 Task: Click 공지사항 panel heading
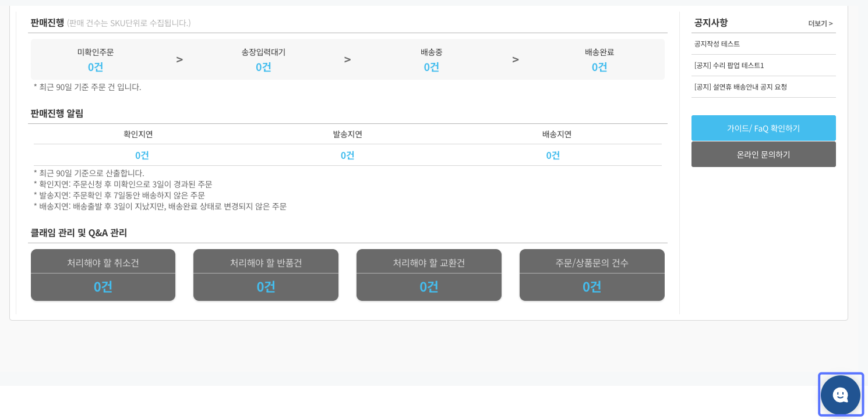click(x=711, y=23)
